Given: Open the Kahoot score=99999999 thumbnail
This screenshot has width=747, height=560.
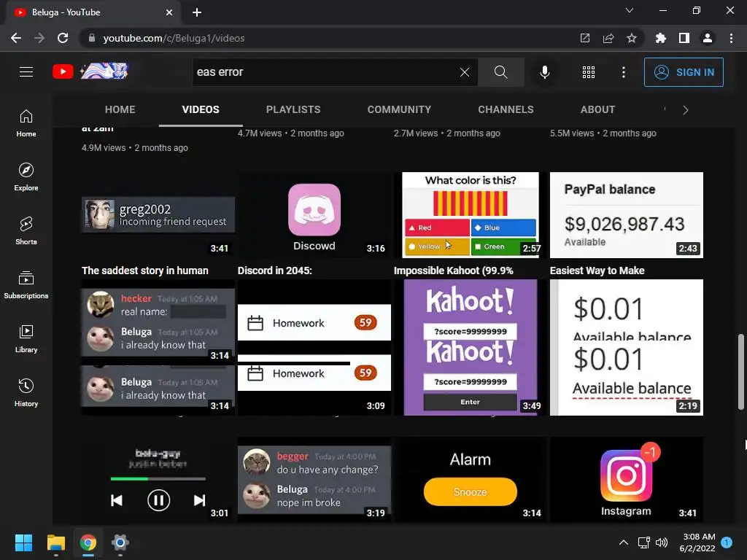Looking at the screenshot, I should pyautogui.click(x=471, y=347).
